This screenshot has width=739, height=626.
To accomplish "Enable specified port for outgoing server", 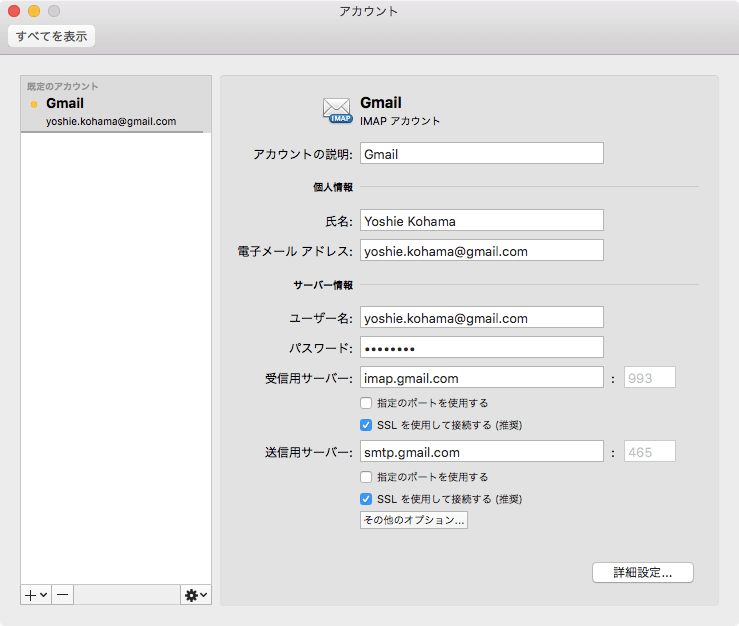I will (366, 477).
